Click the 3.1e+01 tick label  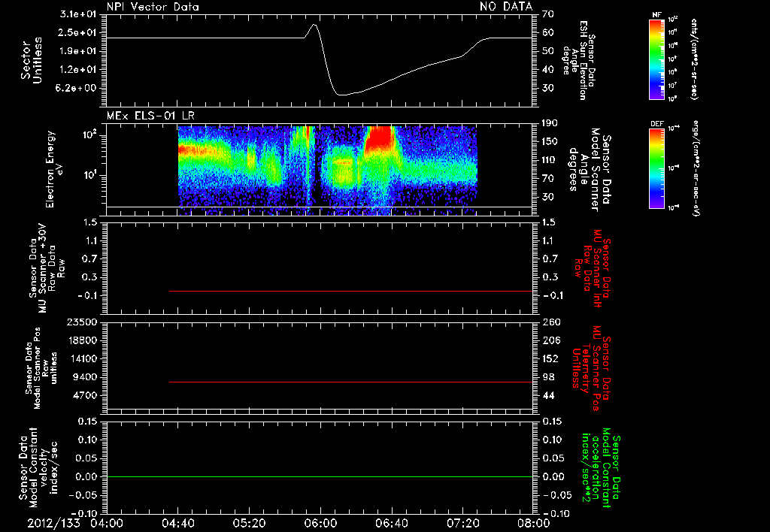tap(78, 14)
